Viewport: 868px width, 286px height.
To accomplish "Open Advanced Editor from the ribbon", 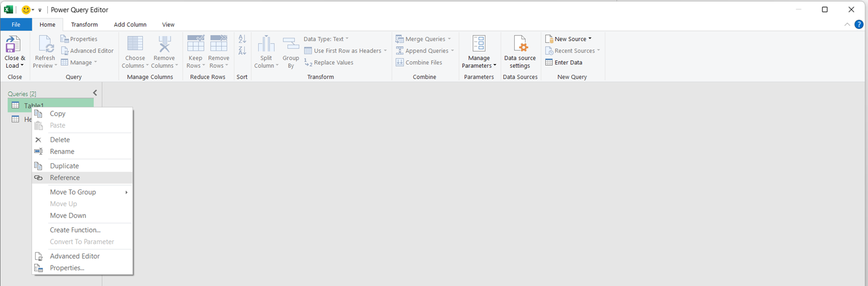I will pos(87,50).
